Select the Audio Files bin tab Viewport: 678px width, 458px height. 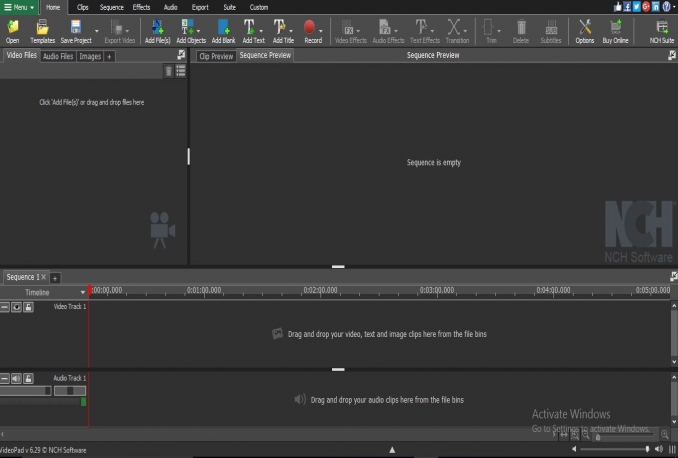pos(57,57)
